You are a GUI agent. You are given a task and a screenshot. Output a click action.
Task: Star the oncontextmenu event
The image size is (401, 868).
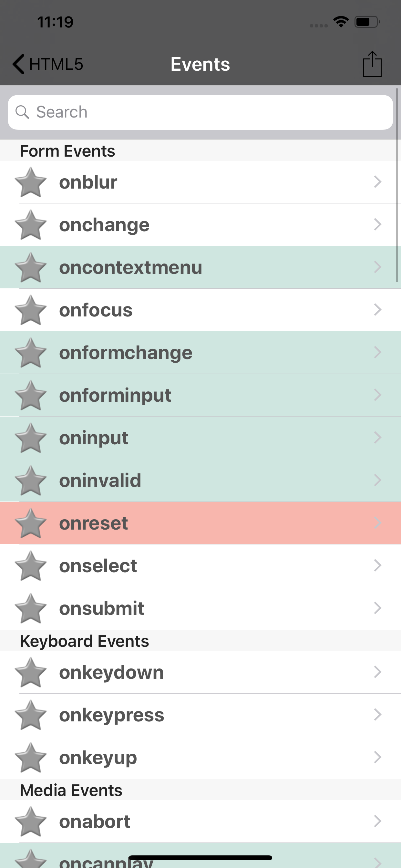click(31, 268)
